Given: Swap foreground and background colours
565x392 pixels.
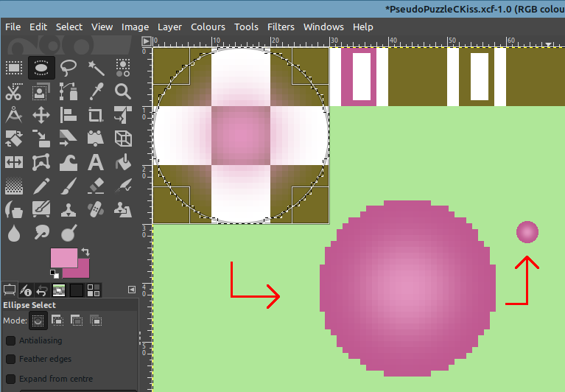Looking at the screenshot, I should [85, 251].
